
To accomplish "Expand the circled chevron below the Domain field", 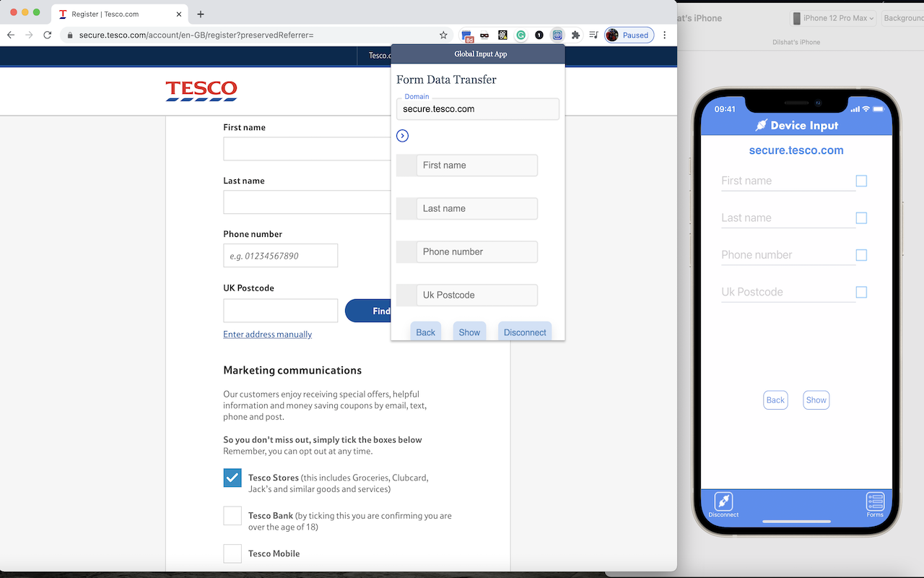I will (402, 135).
